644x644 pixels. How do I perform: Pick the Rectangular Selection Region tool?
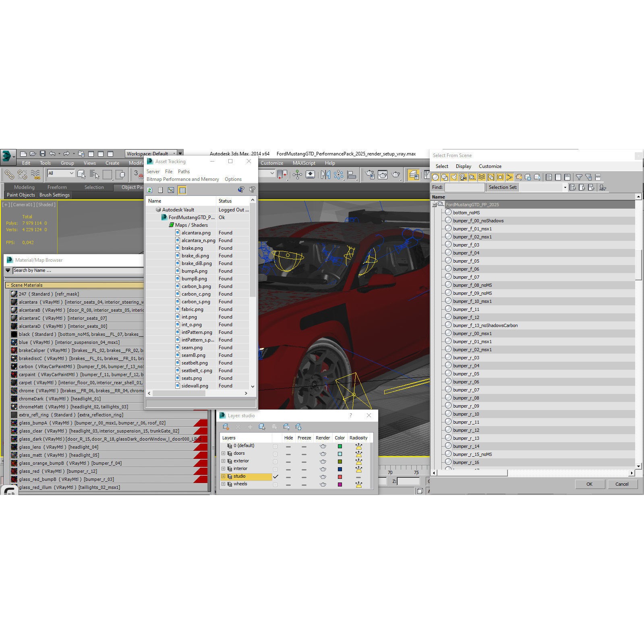[x=108, y=174]
